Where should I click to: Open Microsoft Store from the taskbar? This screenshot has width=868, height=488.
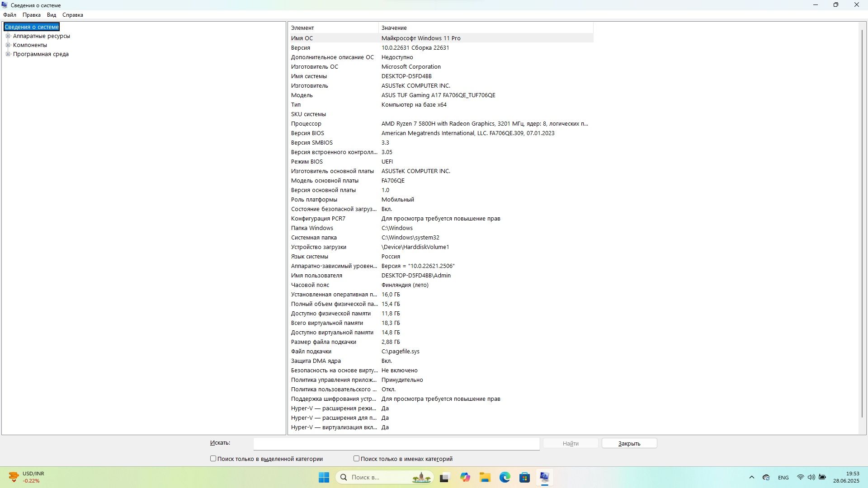pyautogui.click(x=524, y=477)
